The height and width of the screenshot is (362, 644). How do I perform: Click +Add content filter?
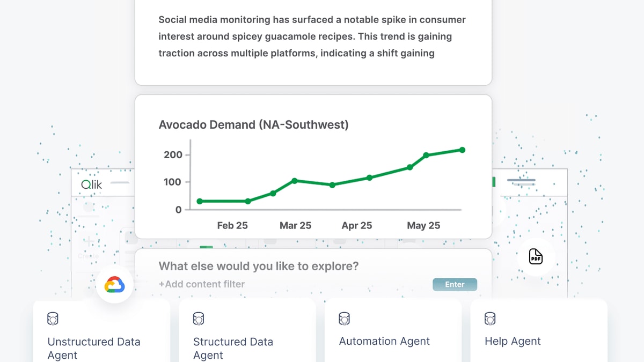coord(201,284)
